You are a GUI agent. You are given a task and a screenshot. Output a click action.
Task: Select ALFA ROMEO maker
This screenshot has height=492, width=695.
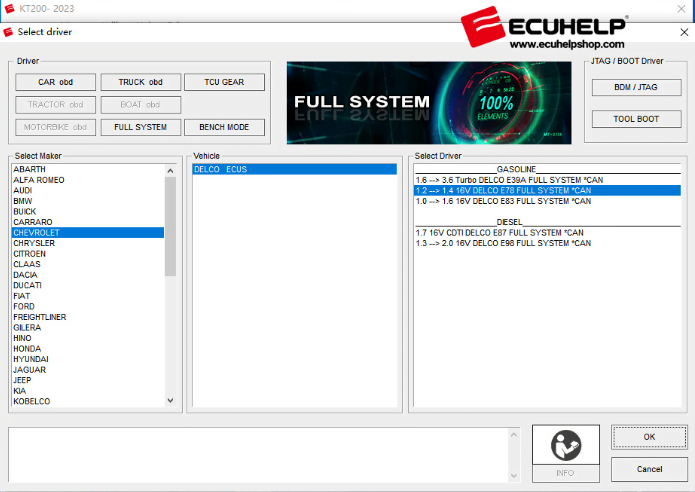point(88,180)
